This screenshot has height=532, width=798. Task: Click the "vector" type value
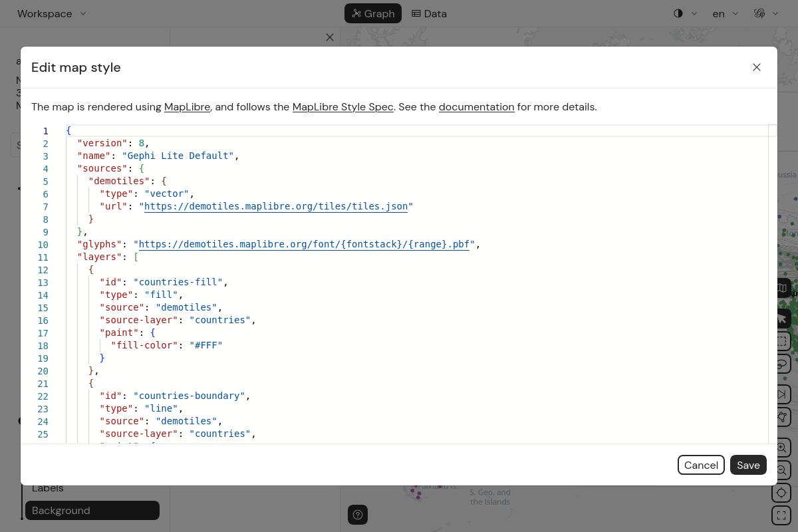(x=167, y=194)
